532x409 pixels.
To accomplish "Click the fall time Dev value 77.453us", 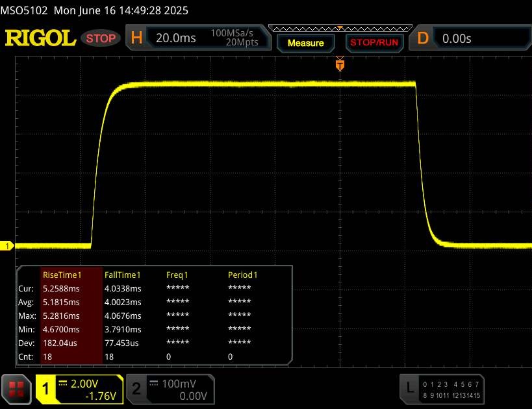I will point(121,343).
